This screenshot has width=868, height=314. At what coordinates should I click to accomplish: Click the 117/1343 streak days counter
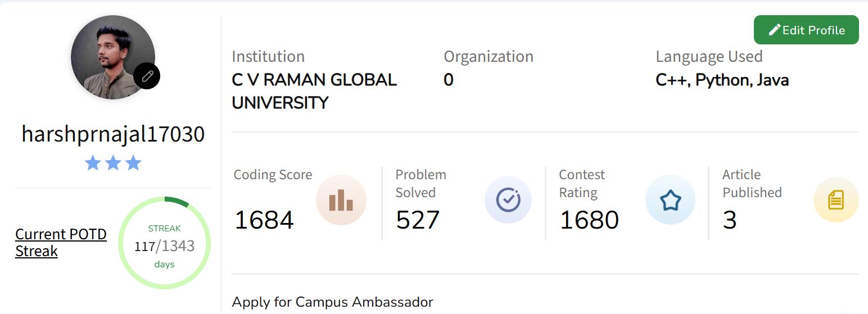point(164,246)
